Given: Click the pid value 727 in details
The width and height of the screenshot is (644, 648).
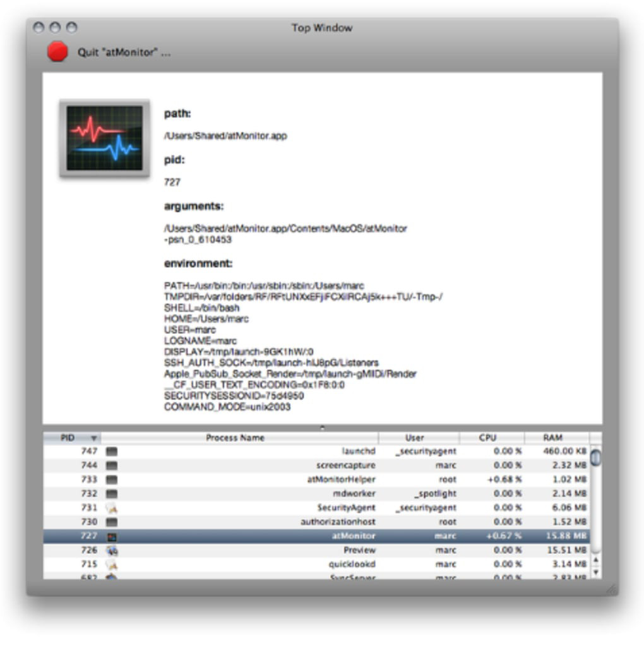Looking at the screenshot, I should coord(172,183).
